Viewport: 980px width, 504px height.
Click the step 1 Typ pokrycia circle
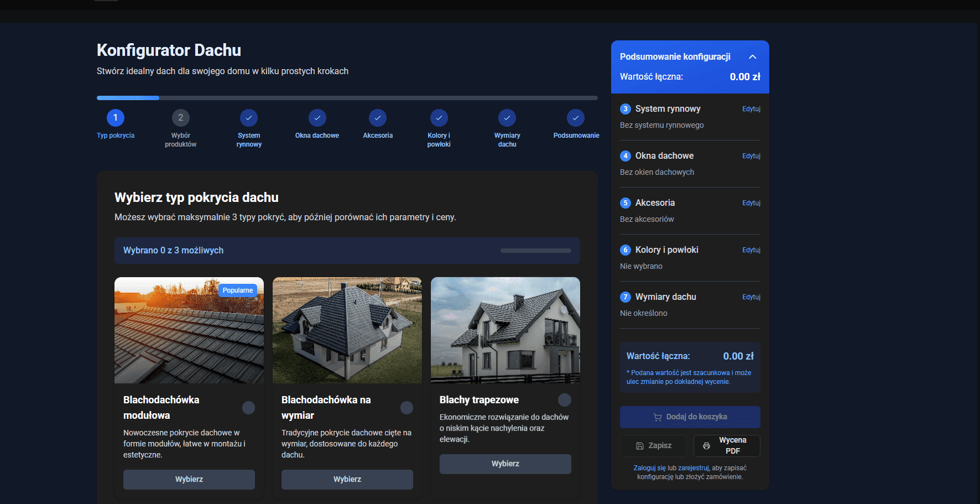[x=116, y=118]
